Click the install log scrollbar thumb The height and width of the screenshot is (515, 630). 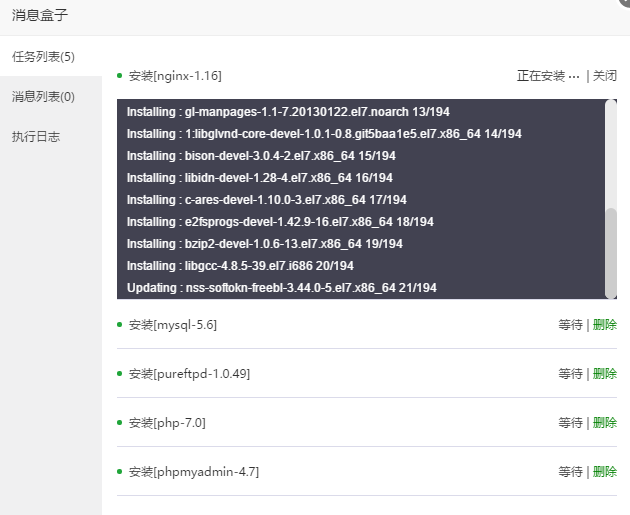611,253
